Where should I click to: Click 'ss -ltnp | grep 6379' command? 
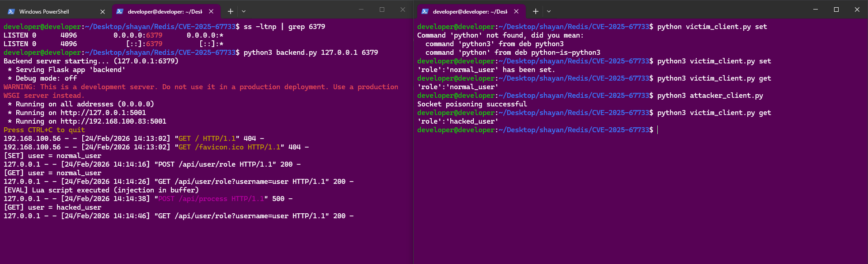284,27
